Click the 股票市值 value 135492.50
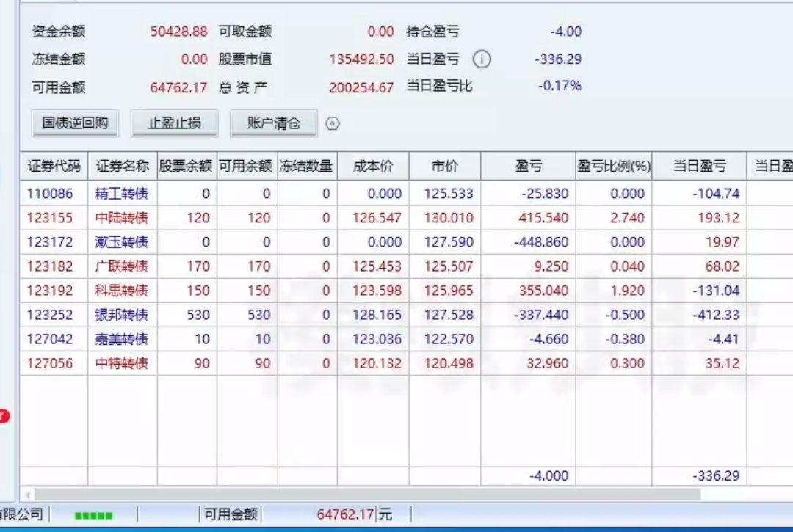Image resolution: width=793 pixels, height=532 pixels. pyautogui.click(x=361, y=59)
